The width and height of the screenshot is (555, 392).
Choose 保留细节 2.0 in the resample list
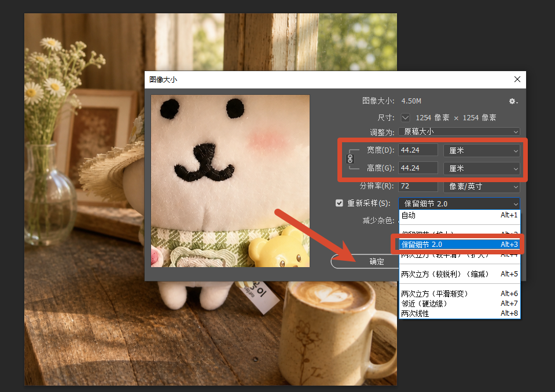click(460, 244)
